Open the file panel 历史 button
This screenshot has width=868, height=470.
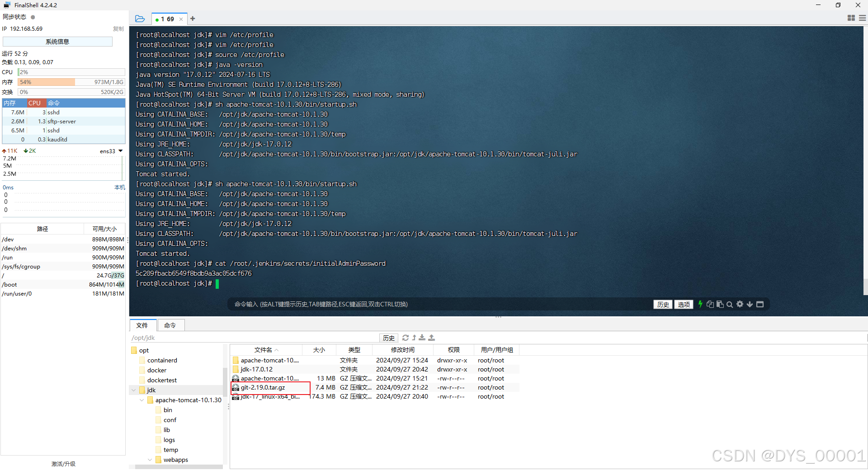[x=388, y=338]
